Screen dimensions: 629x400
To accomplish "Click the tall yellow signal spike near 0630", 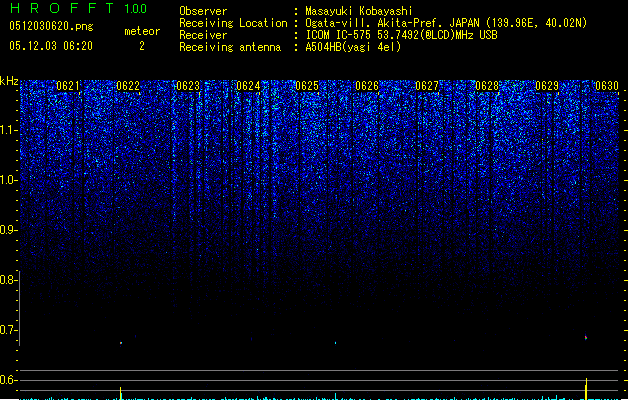I will pos(586,388).
